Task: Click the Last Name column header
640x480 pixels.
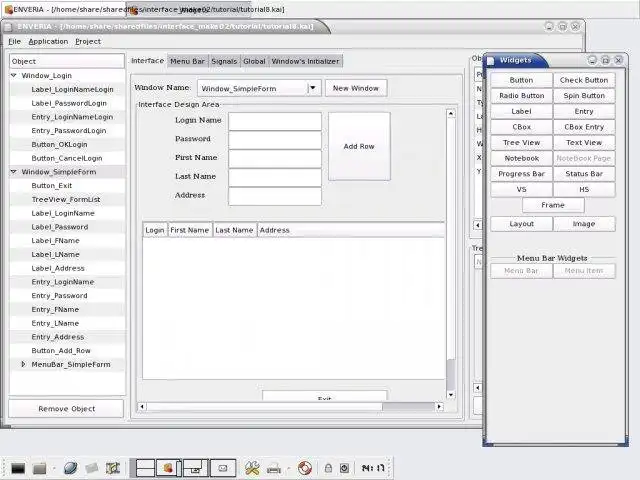Action: click(x=234, y=230)
